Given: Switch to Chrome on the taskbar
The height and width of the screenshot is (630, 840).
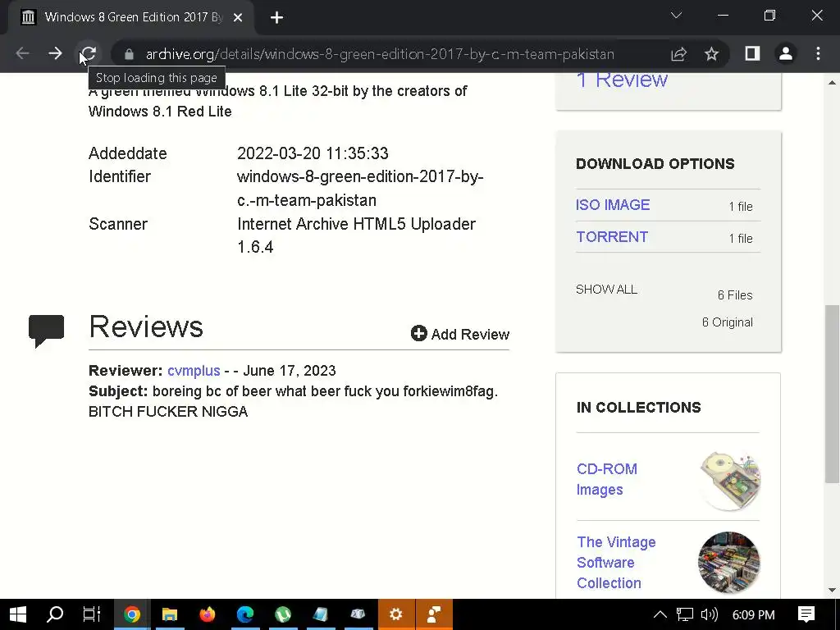Looking at the screenshot, I should click(132, 614).
